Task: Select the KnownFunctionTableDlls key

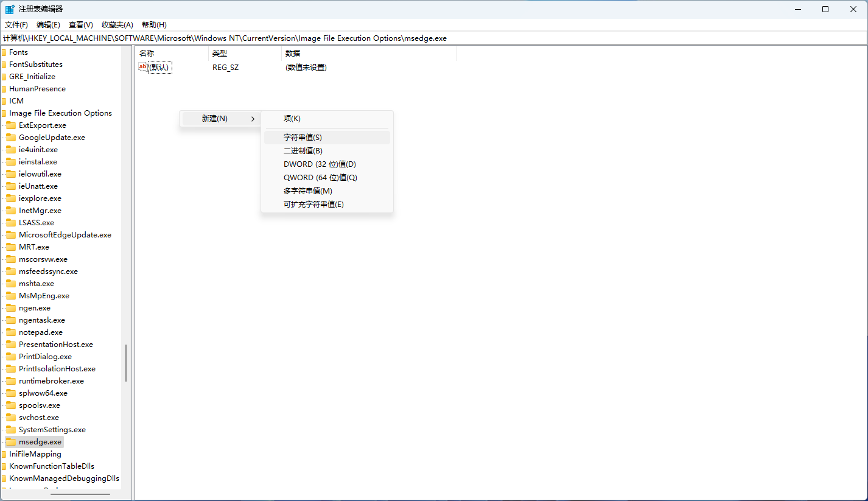Action: [51, 466]
